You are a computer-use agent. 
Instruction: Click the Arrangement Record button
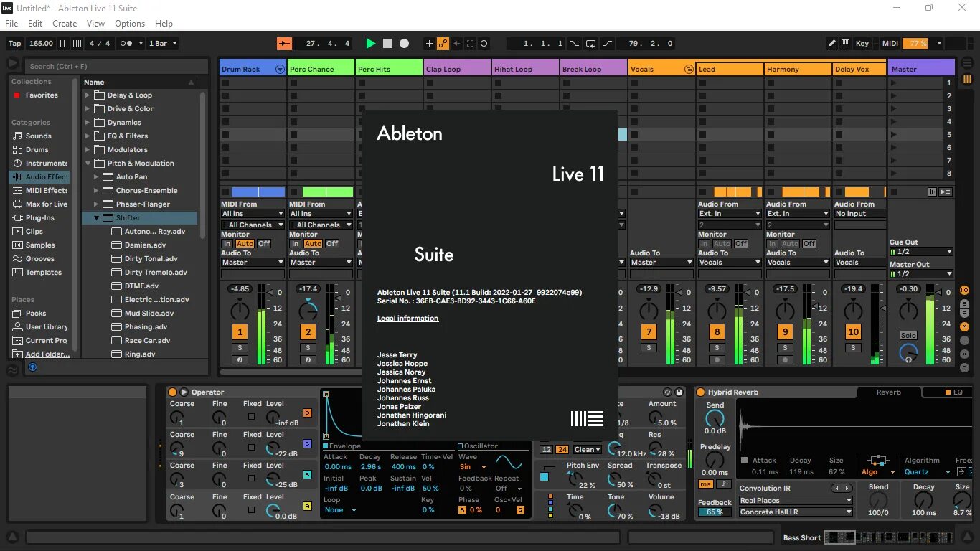pyautogui.click(x=404, y=44)
